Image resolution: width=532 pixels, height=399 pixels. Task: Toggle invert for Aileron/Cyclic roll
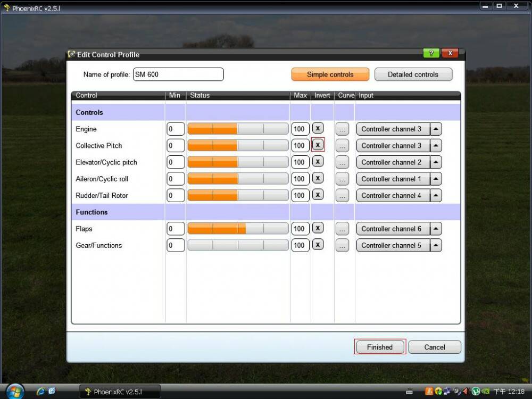[x=318, y=178]
